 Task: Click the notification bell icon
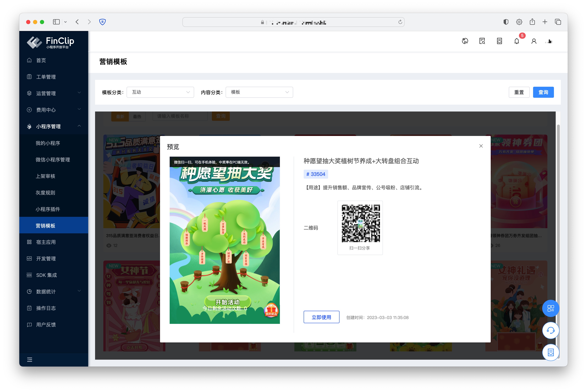[516, 41]
